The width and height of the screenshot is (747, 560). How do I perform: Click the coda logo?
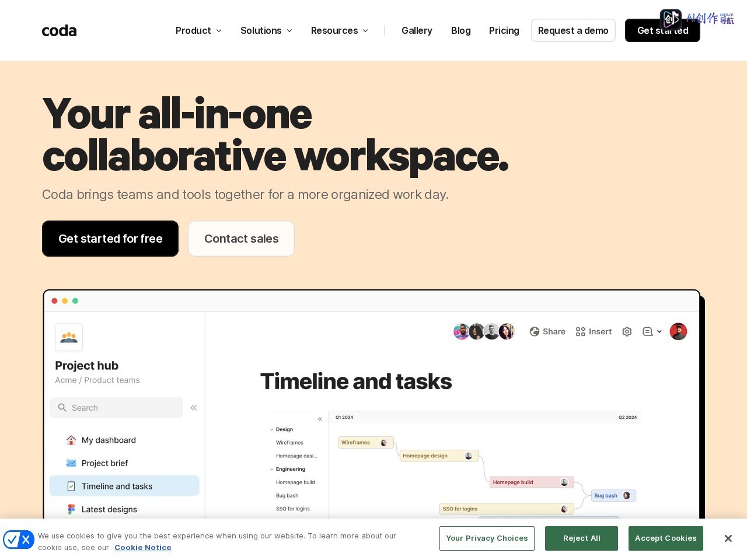[59, 30]
